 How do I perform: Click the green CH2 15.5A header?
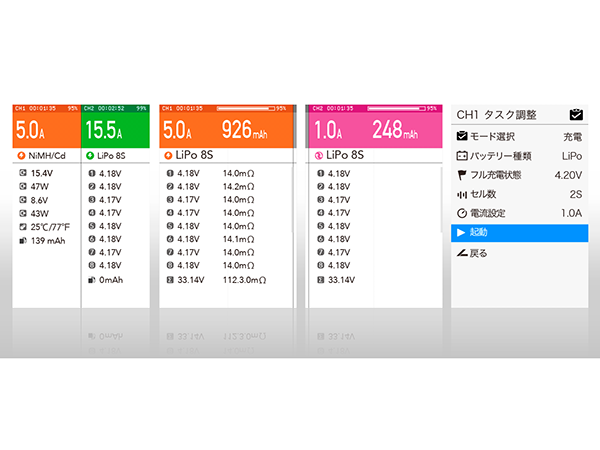(116, 126)
